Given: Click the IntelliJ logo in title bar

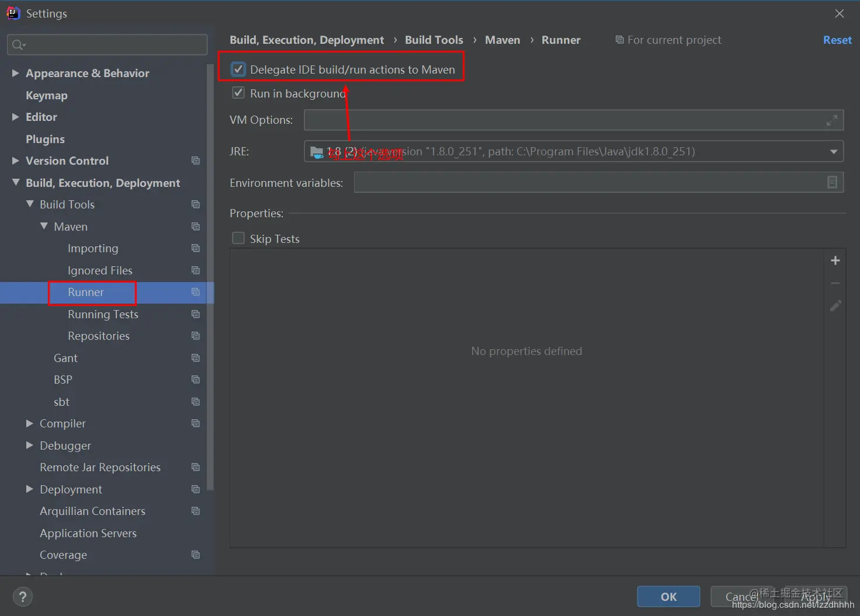Looking at the screenshot, I should tap(13, 13).
